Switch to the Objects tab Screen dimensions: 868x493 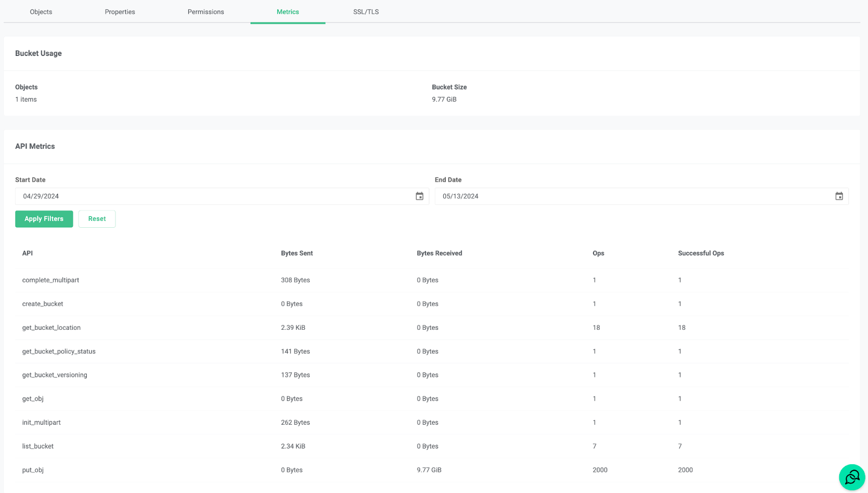tap(41, 11)
